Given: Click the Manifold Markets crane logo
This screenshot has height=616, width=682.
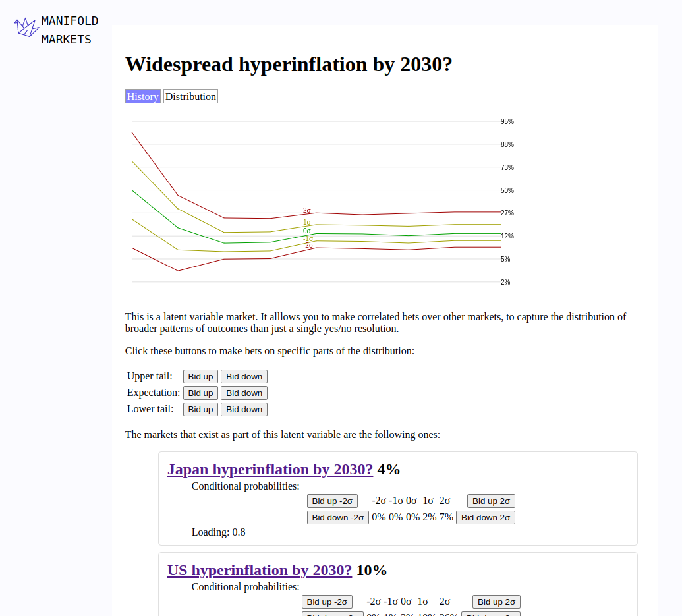Looking at the screenshot, I should click(x=26, y=27).
